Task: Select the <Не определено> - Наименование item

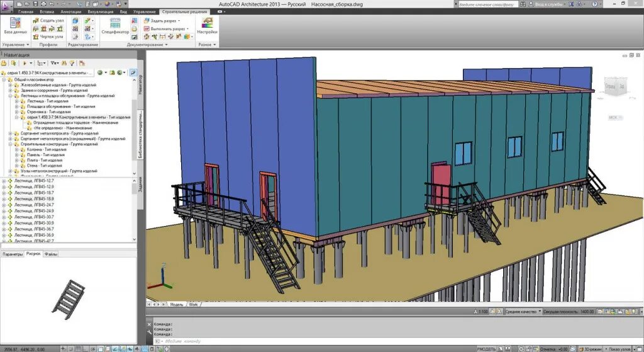Action: point(62,128)
